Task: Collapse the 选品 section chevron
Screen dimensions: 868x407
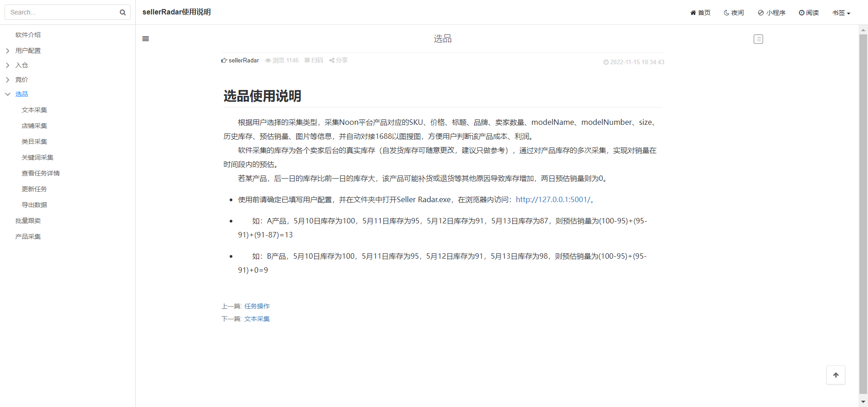Action: click(8, 94)
